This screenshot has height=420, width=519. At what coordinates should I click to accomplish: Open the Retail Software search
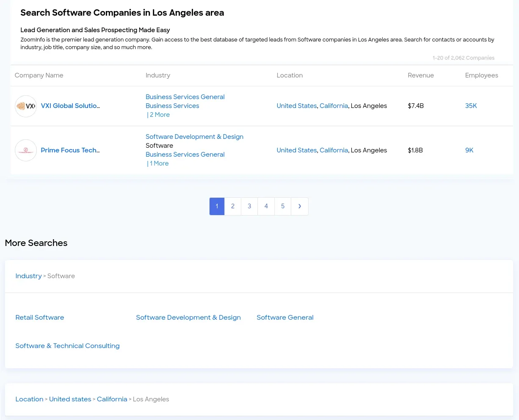tap(39, 317)
